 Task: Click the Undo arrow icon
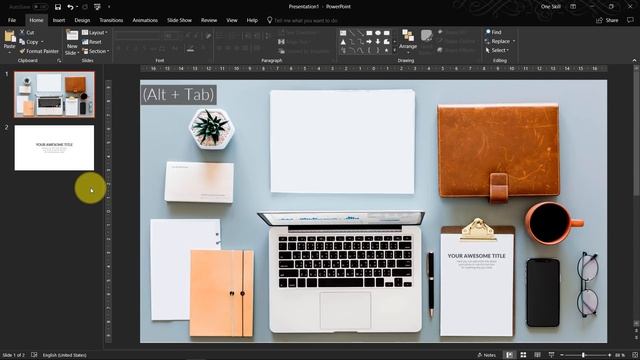pyautogui.click(x=70, y=7)
